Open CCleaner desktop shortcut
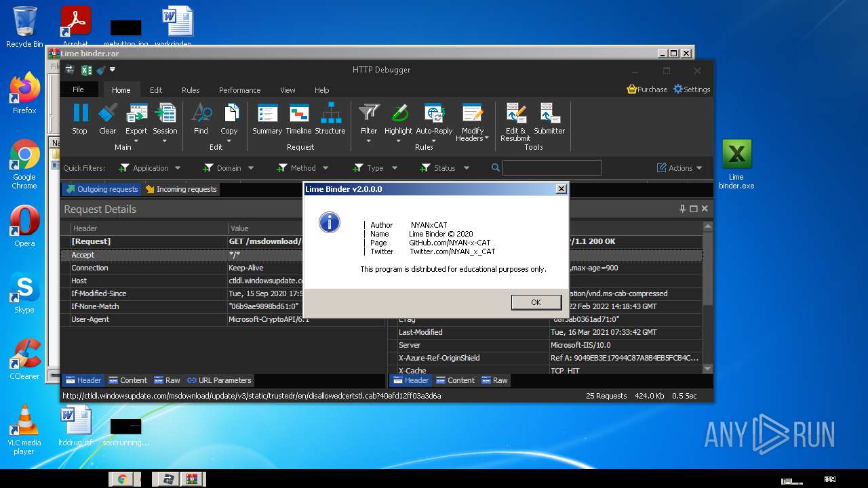Viewport: 868px width, 488px height. pyautogui.click(x=24, y=360)
